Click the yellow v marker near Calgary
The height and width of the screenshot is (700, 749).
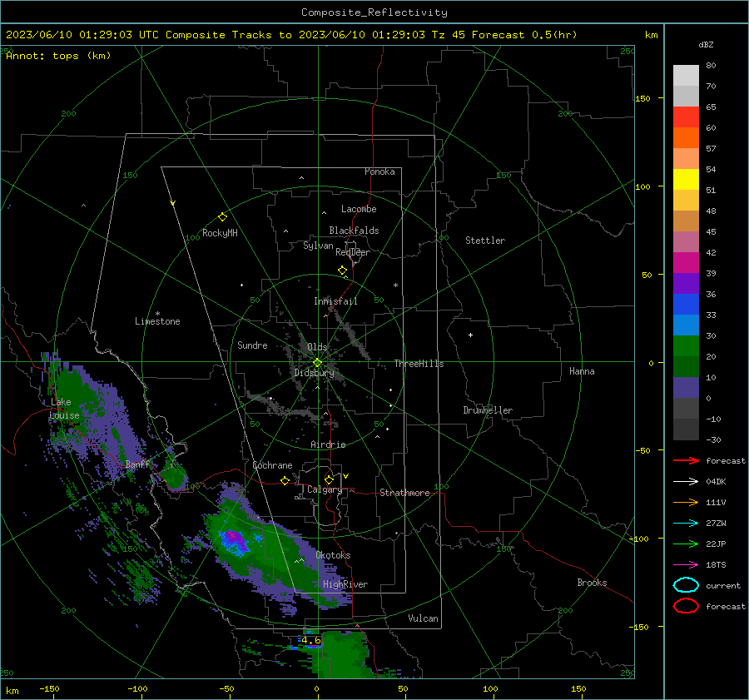346,476
